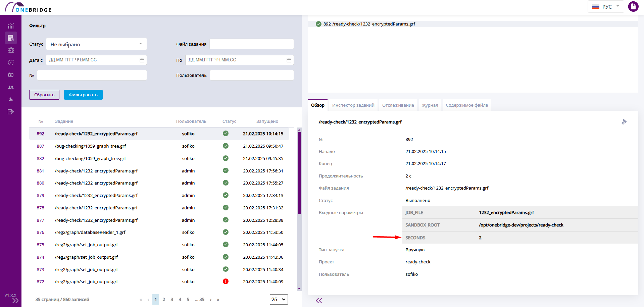Image resolution: width=644 pixels, height=307 pixels.
Task: Click the Сбросить button
Action: pos(44,95)
